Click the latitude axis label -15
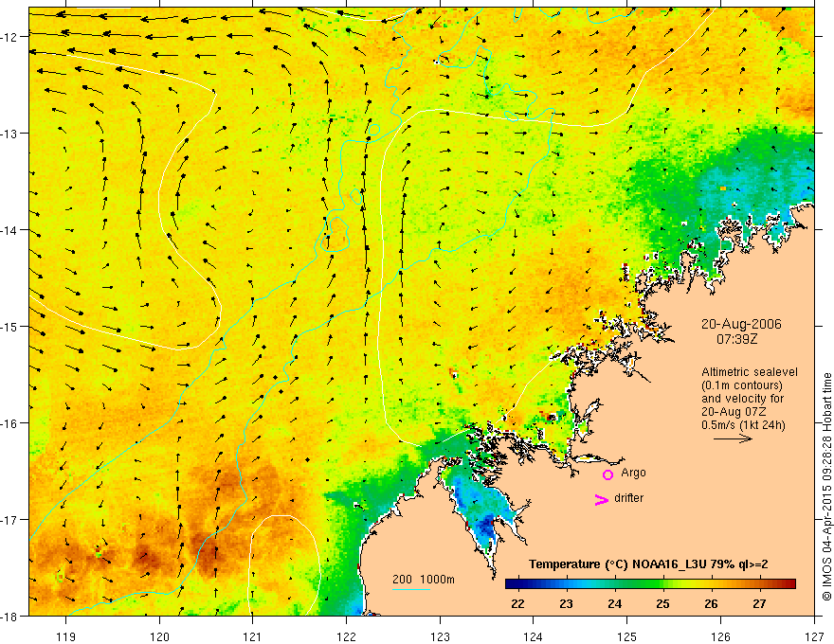This screenshot has height=644, width=834. coord(10,327)
